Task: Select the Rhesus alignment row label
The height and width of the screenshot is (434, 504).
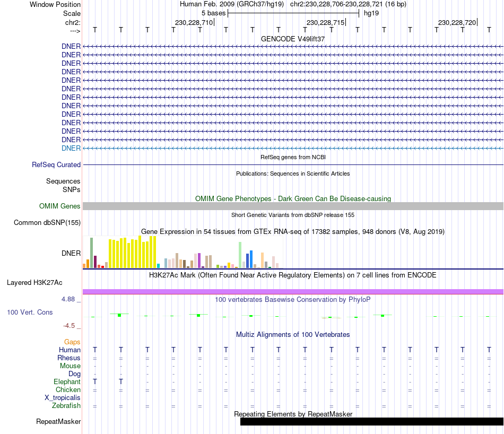Action: [69, 358]
